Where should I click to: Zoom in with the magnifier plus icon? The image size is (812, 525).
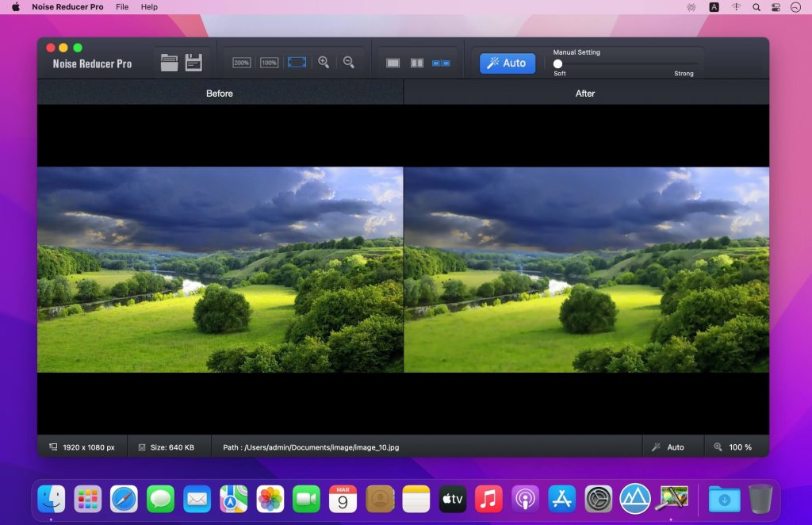[324, 63]
